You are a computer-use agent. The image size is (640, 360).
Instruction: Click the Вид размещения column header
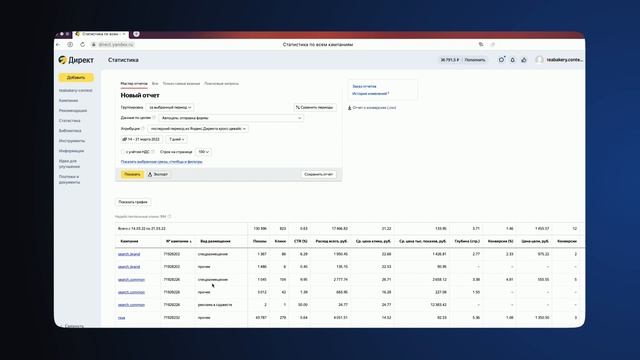pyautogui.click(x=216, y=242)
